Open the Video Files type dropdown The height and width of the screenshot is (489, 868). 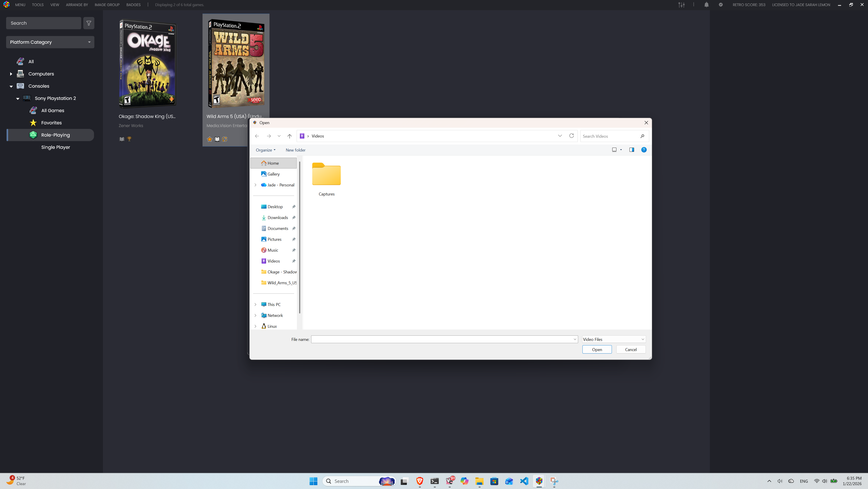(x=613, y=339)
